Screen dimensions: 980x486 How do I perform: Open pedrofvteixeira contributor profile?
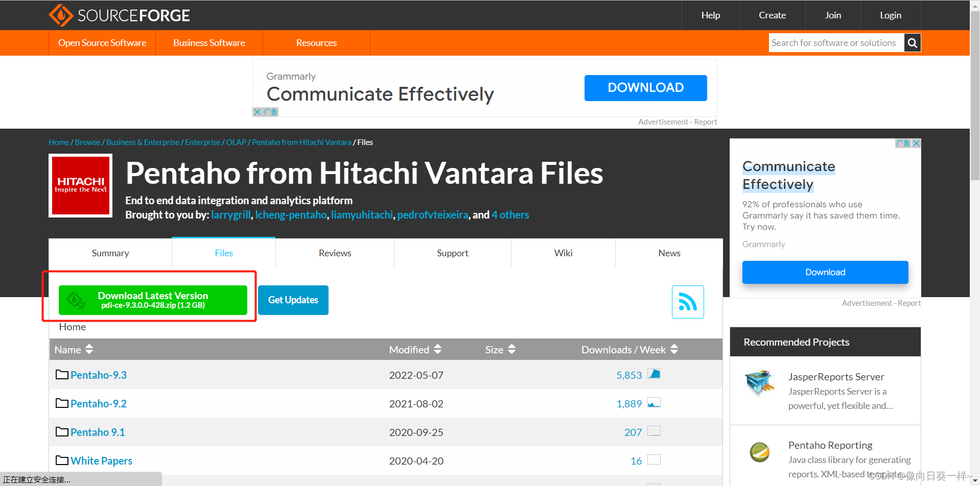coord(433,215)
